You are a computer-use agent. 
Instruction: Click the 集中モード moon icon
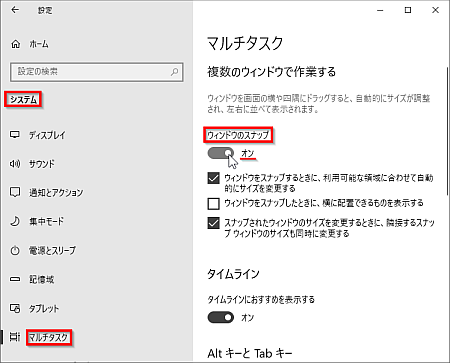(15, 221)
